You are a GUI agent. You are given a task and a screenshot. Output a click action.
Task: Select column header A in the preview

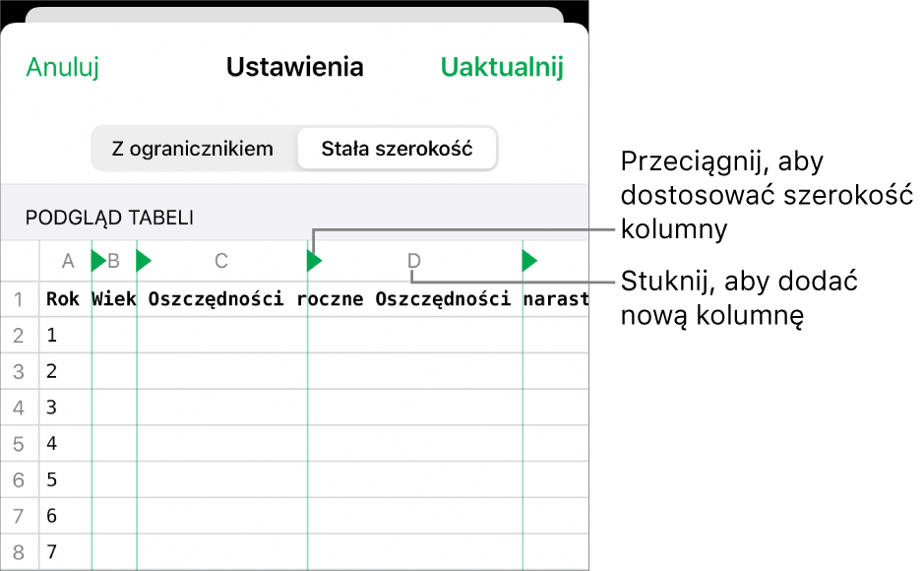click(67, 261)
